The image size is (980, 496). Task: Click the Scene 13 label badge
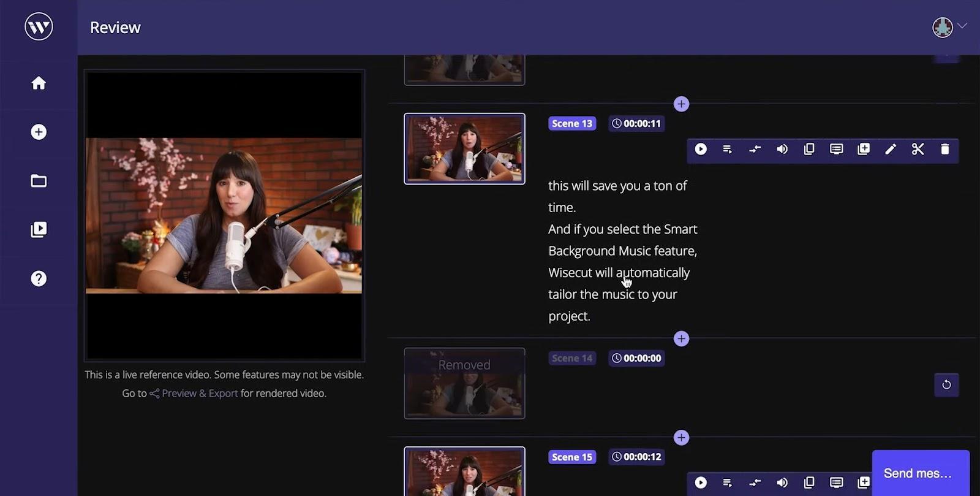pos(572,123)
